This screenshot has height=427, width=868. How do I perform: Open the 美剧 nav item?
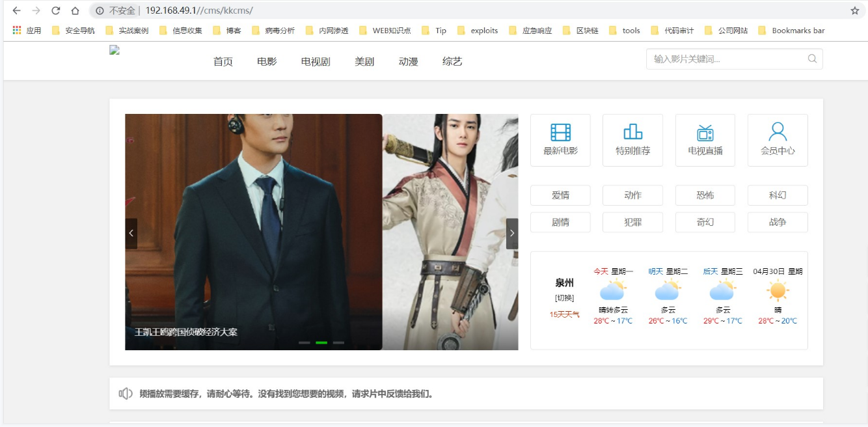click(364, 62)
